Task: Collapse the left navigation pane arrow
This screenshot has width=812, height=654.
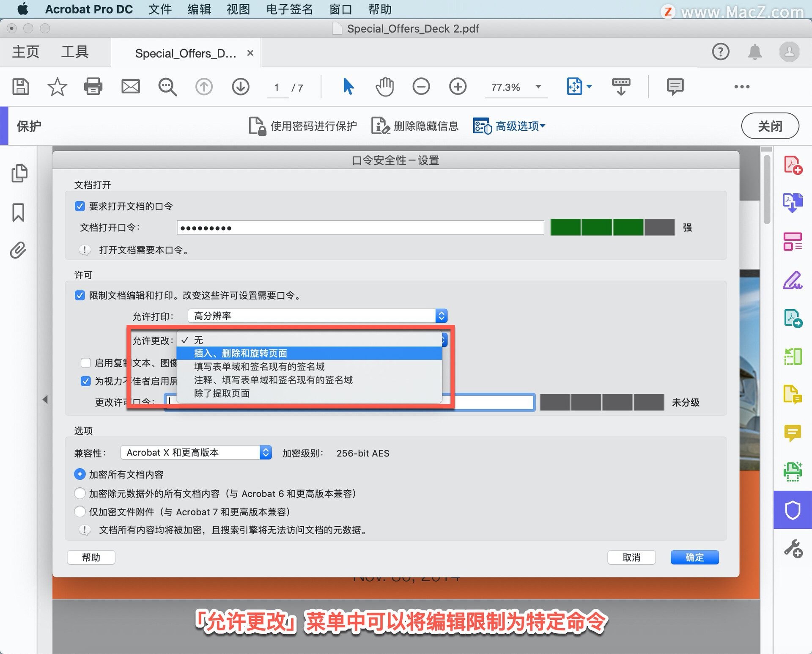Action: pyautogui.click(x=45, y=399)
